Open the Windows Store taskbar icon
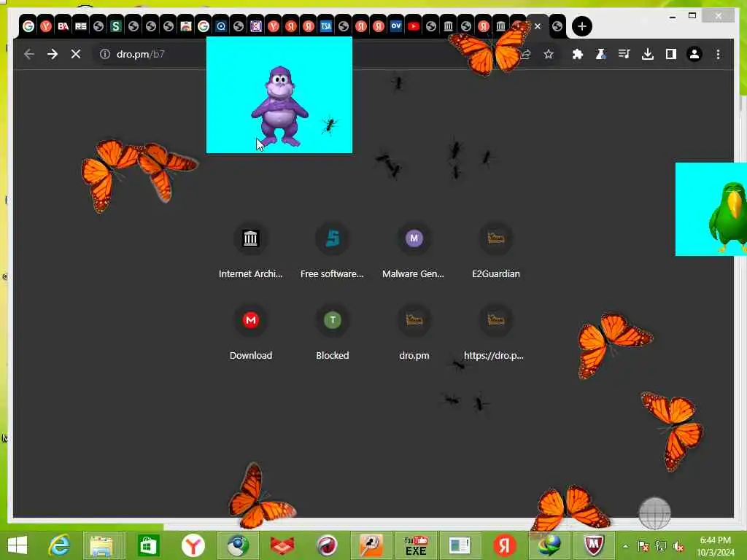The width and height of the screenshot is (747, 560). click(x=147, y=545)
